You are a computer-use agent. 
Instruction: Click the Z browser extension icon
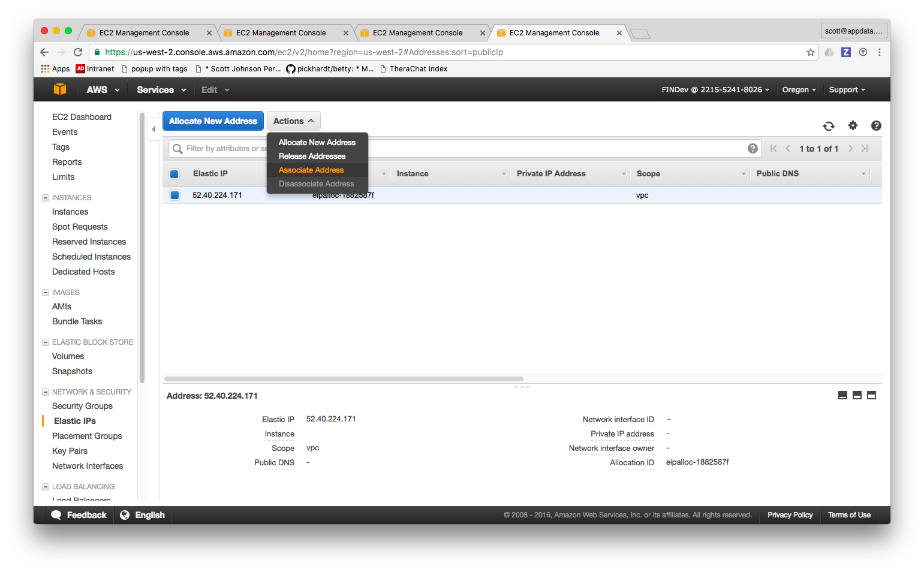(x=846, y=52)
